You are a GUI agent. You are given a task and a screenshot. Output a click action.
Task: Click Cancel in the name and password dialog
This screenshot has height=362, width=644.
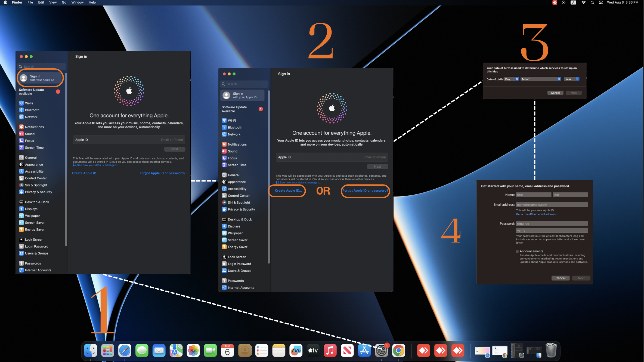560,278
